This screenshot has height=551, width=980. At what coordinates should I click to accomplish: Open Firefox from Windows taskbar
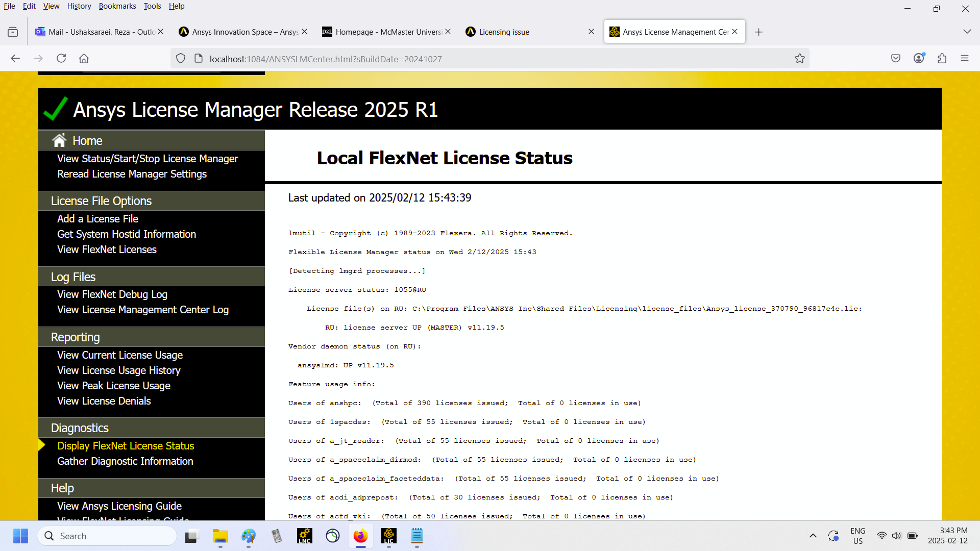[360, 536]
